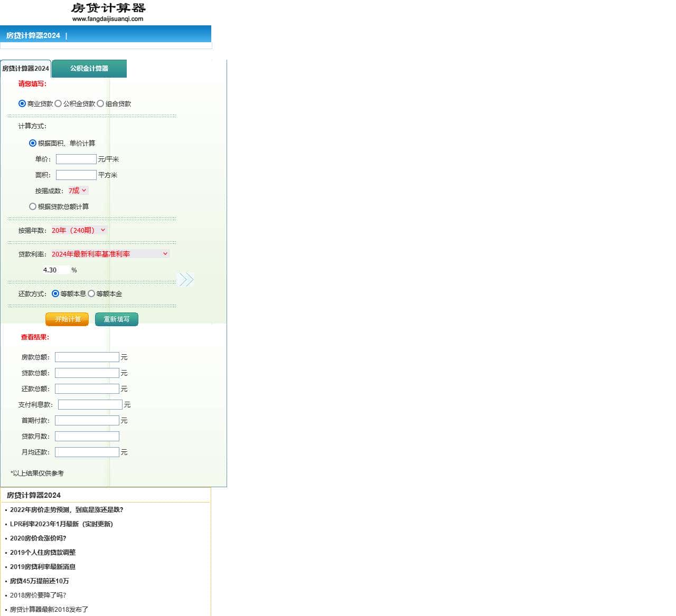The image size is (676, 616).
Task: Open article 2022年房价走势预测
Action: [67, 510]
